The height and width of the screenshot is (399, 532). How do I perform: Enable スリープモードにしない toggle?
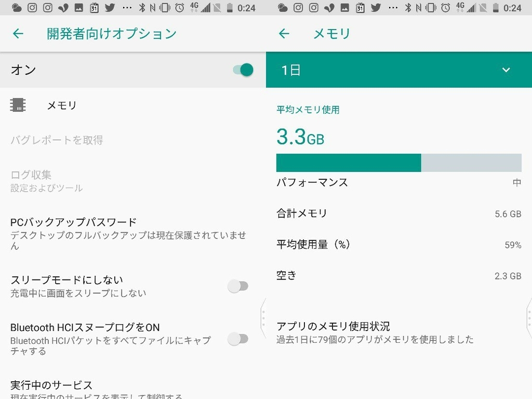click(x=238, y=286)
